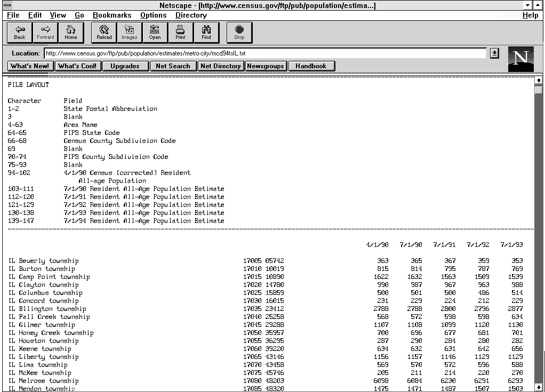Print the page using Print button
This screenshot has width=545, height=392.
click(x=180, y=33)
